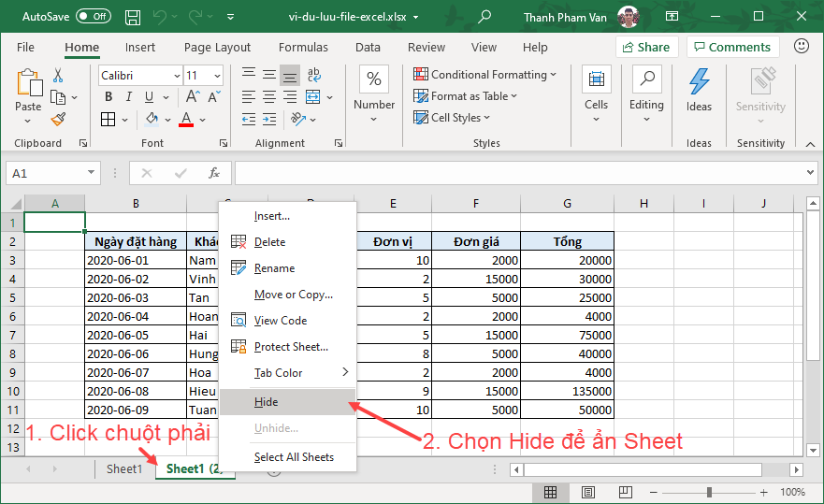Image resolution: width=824 pixels, height=504 pixels.
Task: Click Decrease Indent icon
Action: click(249, 120)
